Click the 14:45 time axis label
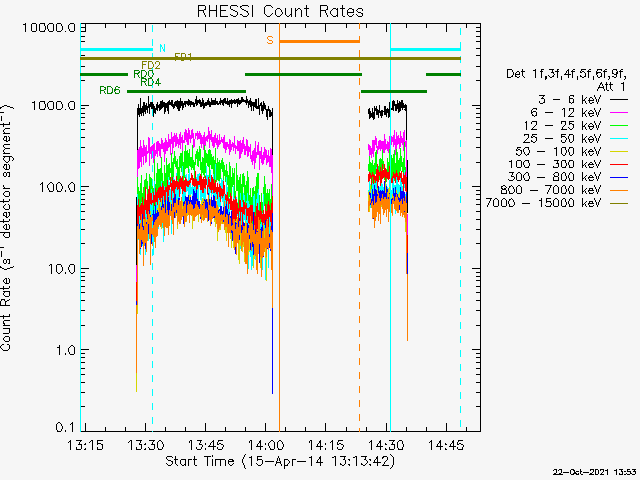This screenshot has width=640, height=480. [x=446, y=444]
